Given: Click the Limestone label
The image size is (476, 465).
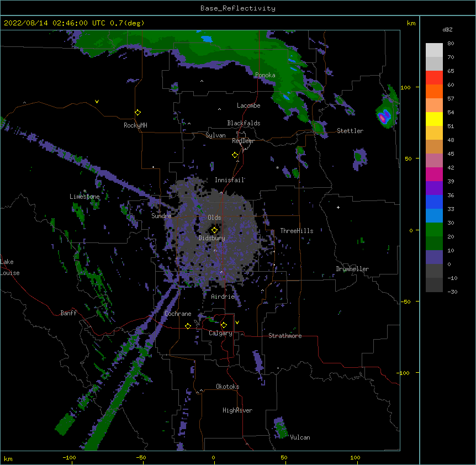Looking at the screenshot, I should click(84, 197).
